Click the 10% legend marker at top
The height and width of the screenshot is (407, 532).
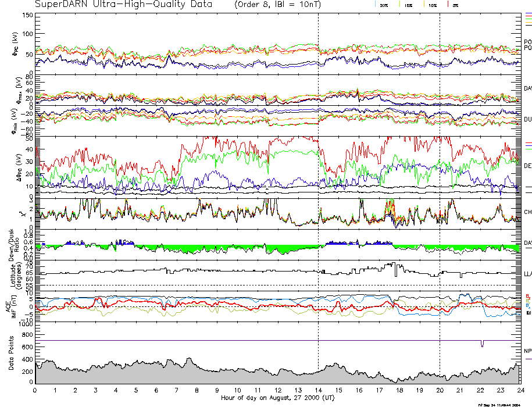[x=432, y=5]
